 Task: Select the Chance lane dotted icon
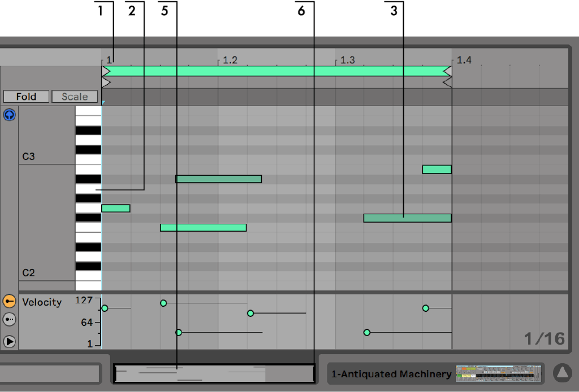coord(9,319)
